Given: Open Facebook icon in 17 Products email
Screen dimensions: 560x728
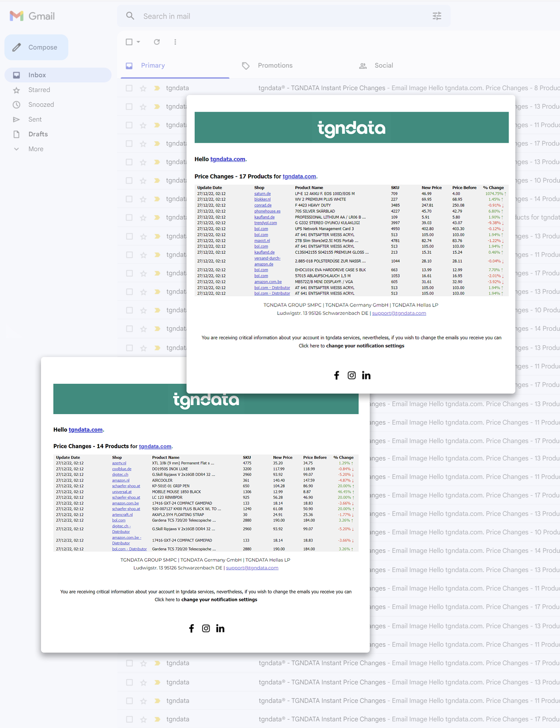Looking at the screenshot, I should point(337,375).
